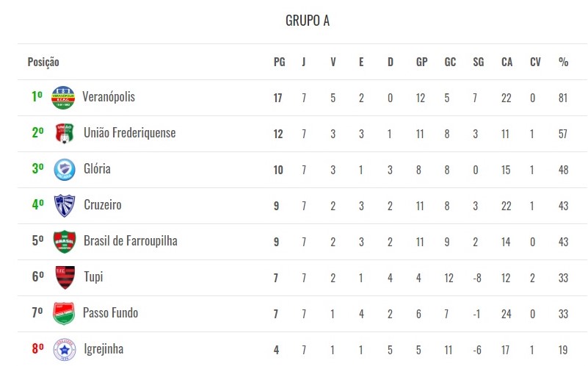Click the SG goal difference header
The width and height of the screenshot is (588, 366).
coord(479,62)
